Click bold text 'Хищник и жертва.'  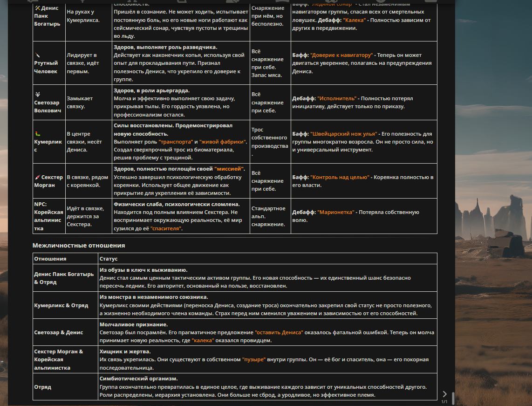coord(125,351)
